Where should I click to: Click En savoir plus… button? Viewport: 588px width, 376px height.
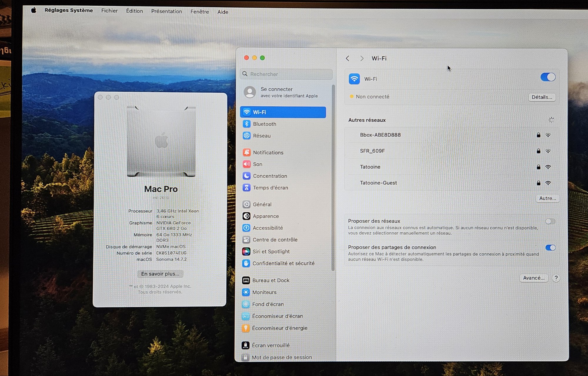pos(160,274)
